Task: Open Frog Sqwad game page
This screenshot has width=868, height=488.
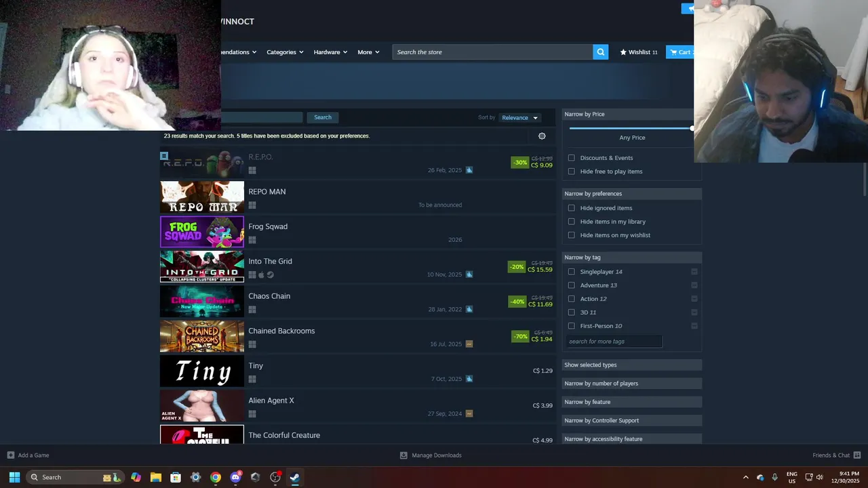Action: coord(358,232)
